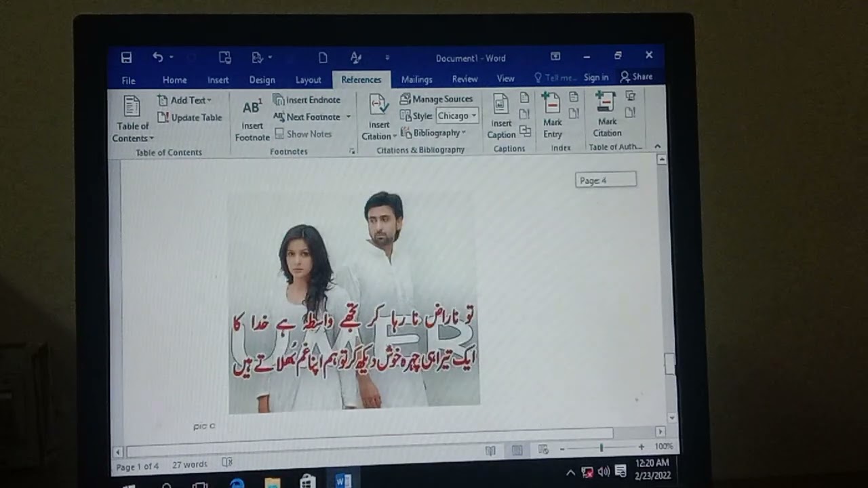Open the Design tab
This screenshot has width=868, height=488.
click(262, 80)
